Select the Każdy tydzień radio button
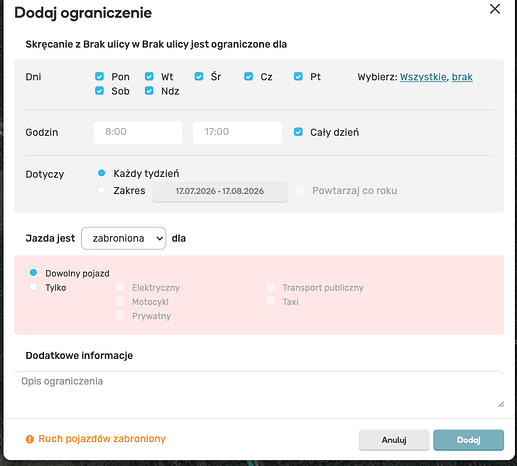Image resolution: width=517 pixels, height=466 pixels. 101,173
